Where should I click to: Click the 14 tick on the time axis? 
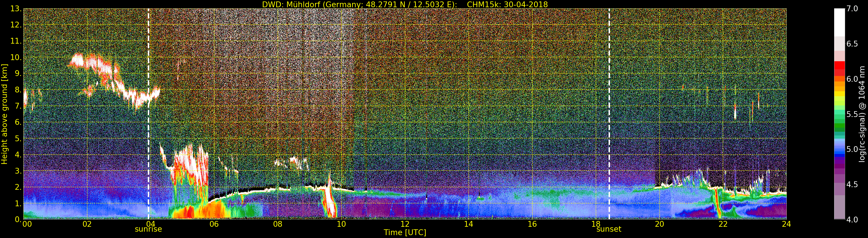point(469,224)
